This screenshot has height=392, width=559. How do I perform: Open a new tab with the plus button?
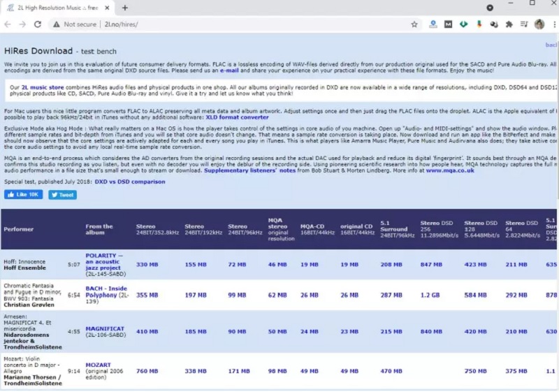click(x=125, y=8)
